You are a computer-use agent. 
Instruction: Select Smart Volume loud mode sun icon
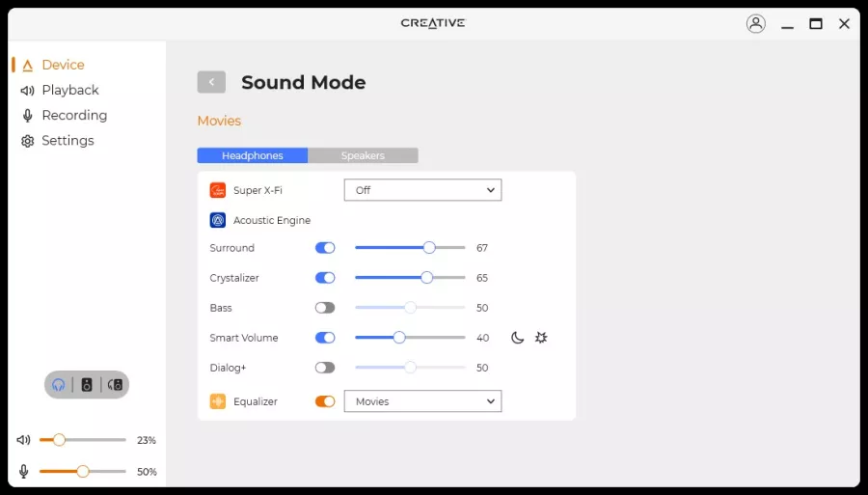[541, 337]
